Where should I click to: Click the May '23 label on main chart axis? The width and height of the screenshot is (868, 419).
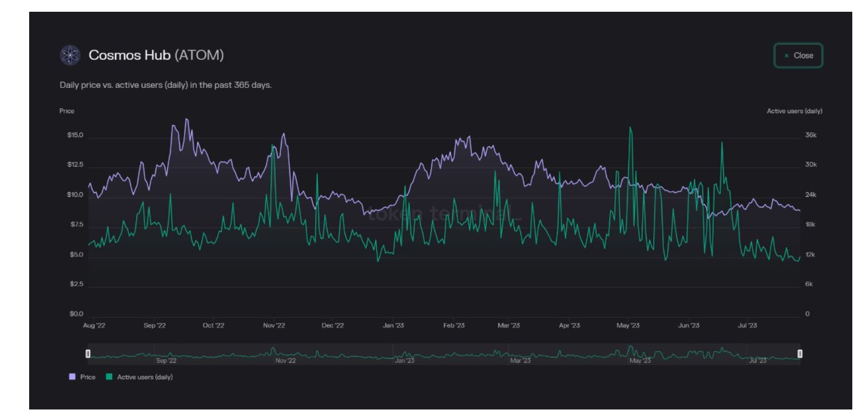(628, 325)
